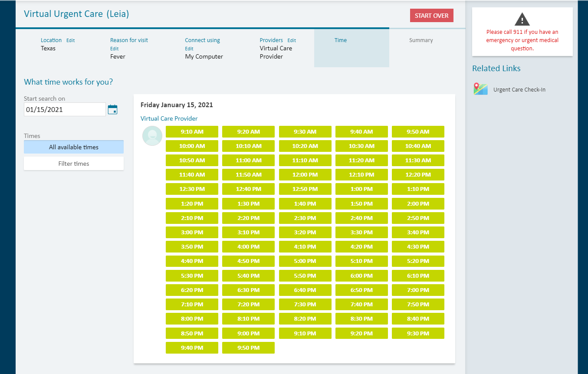Select All available times option

tap(74, 147)
